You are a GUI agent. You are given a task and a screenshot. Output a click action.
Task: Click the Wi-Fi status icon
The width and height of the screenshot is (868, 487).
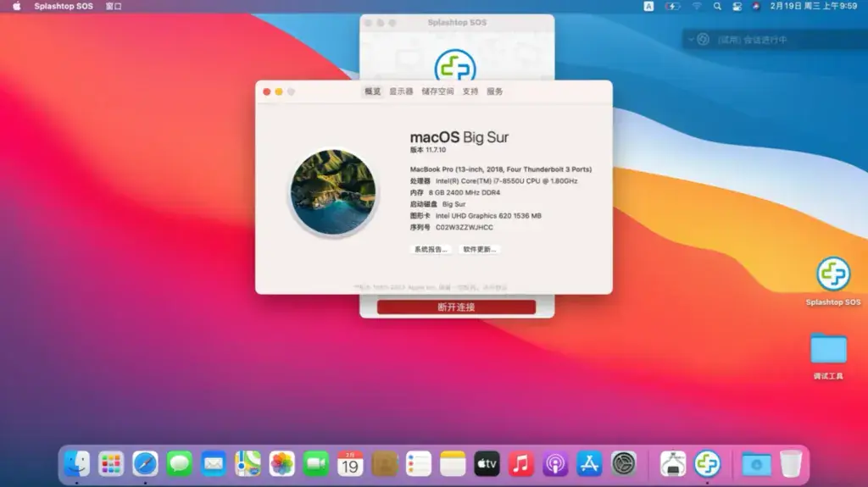[697, 6]
